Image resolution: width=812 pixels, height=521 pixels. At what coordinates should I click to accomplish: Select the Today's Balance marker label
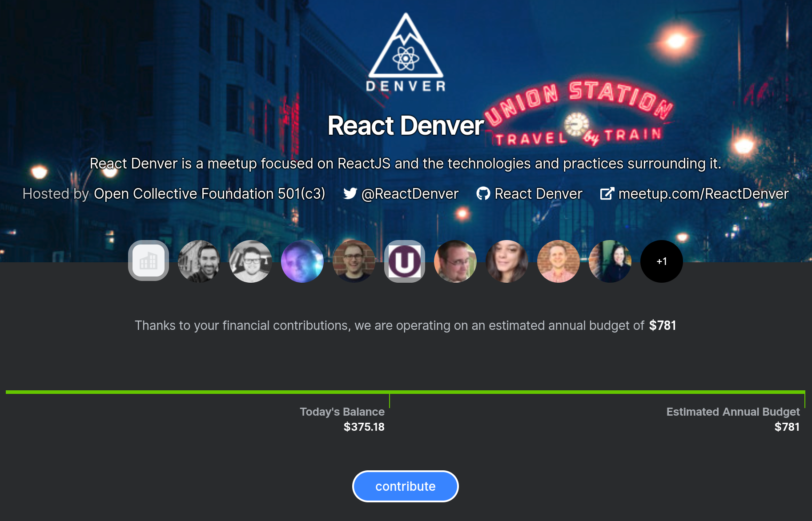coord(342,412)
